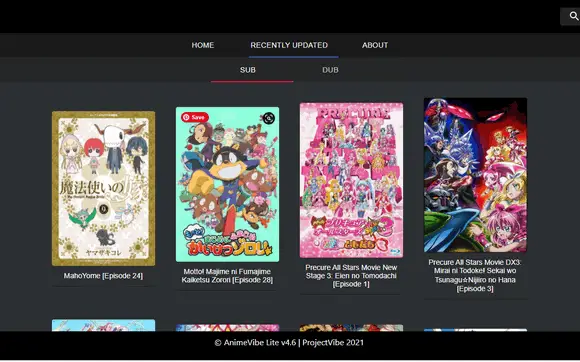Screen dimensions: 580x362
Task: Open the MahoYome poster thumbnail
Action: point(104,188)
